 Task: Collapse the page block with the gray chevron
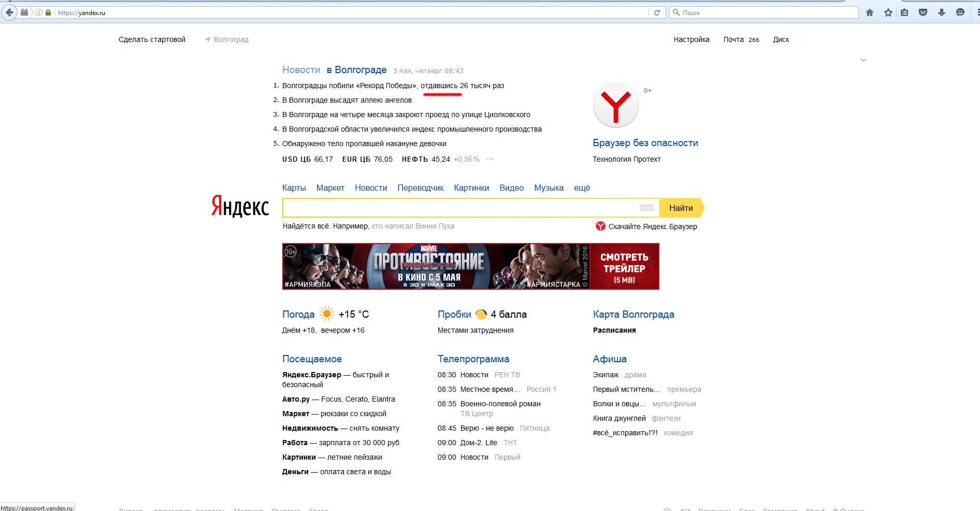coord(863,60)
